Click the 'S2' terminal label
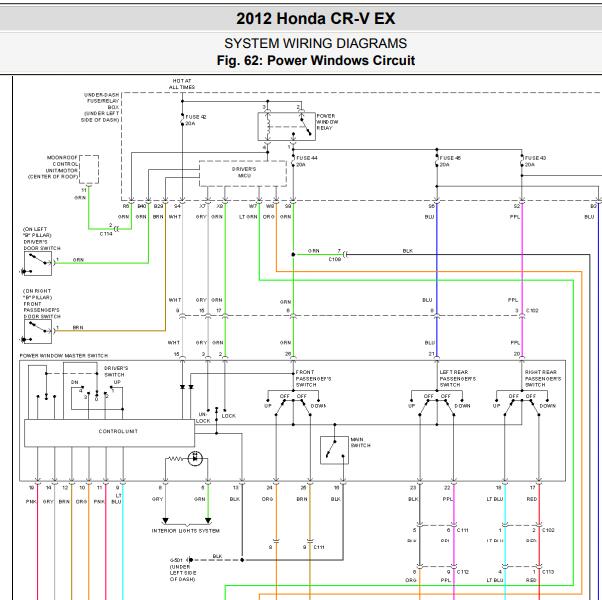 point(517,206)
